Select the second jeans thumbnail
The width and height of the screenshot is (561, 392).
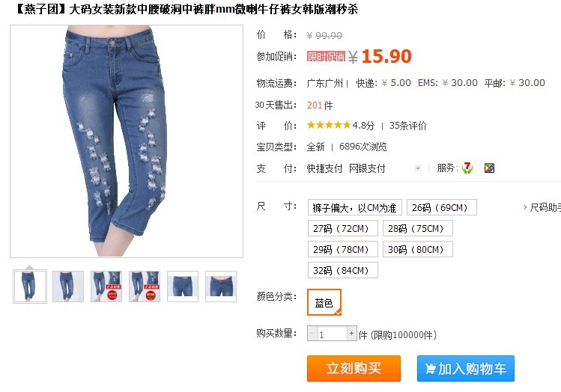[x=68, y=287]
